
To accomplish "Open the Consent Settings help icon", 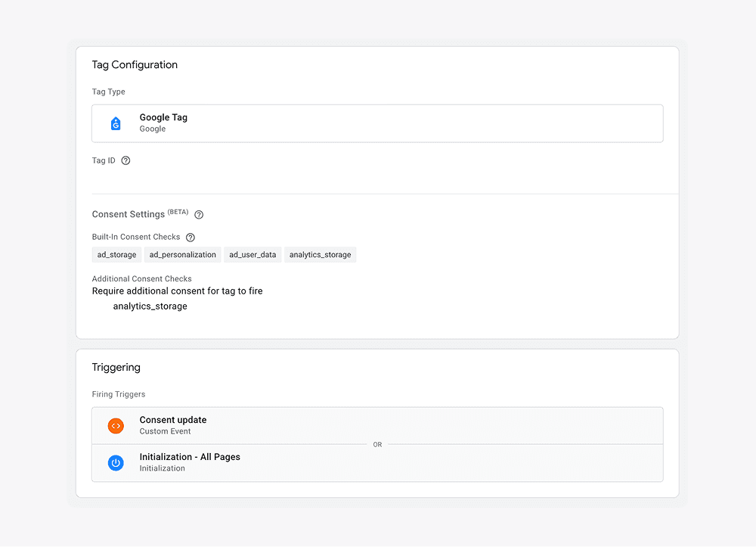I will pos(198,215).
